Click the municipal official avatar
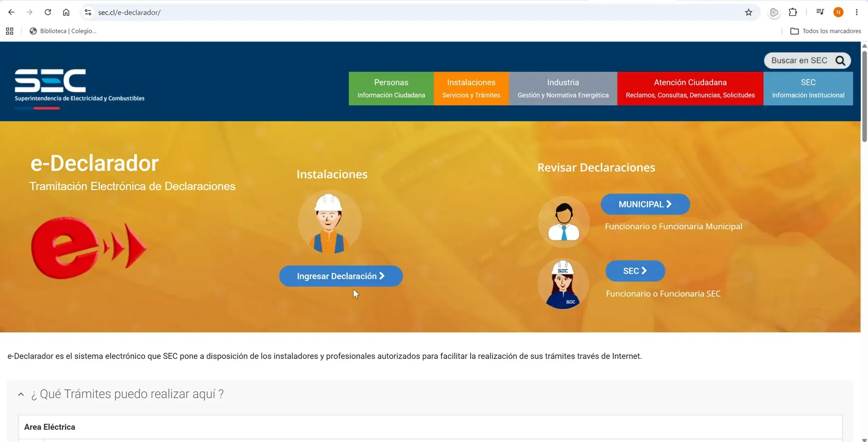Viewport: 868px width, 442px height. click(x=564, y=222)
